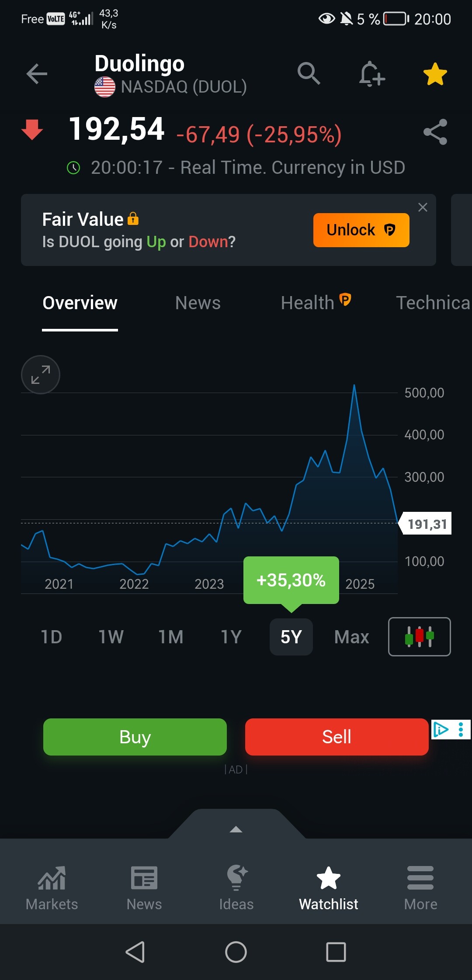
Task: Toggle candlestick chart type
Action: [419, 637]
